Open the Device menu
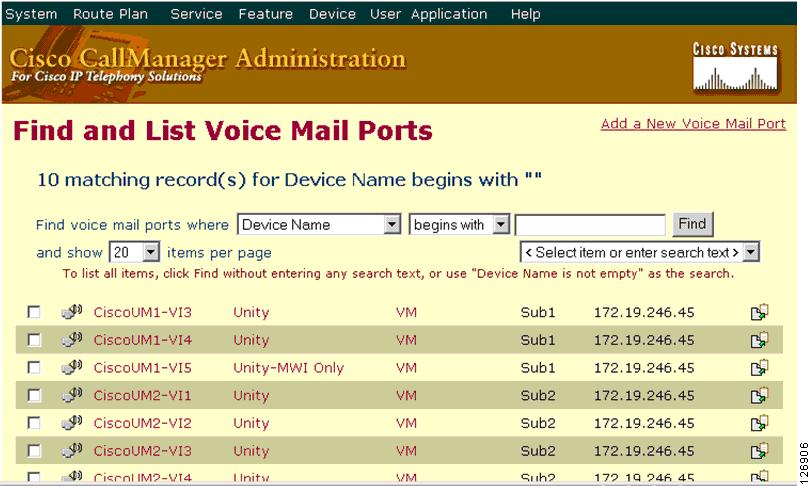The image size is (811, 486). point(332,14)
